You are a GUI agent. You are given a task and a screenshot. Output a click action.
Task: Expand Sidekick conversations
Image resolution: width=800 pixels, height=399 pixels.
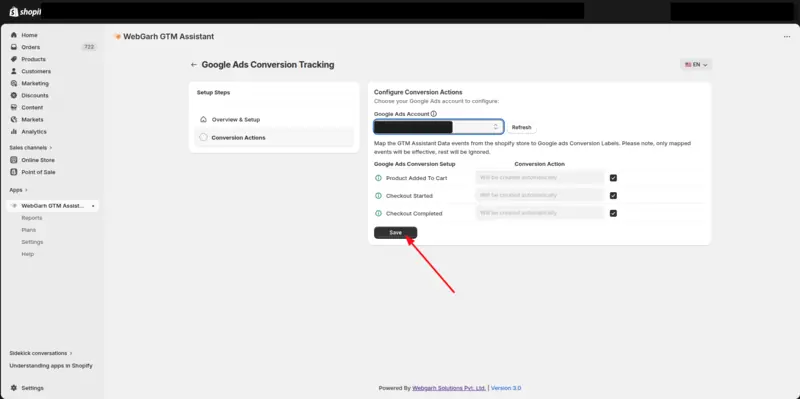point(41,353)
